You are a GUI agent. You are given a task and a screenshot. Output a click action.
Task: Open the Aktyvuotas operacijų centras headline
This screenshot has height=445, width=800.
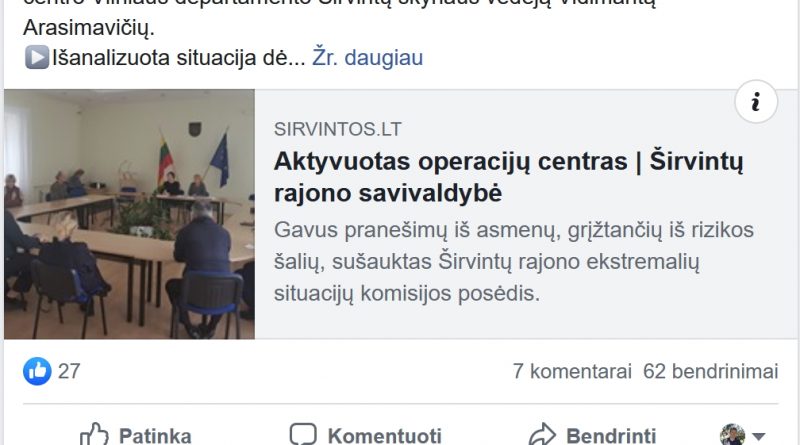(x=509, y=177)
